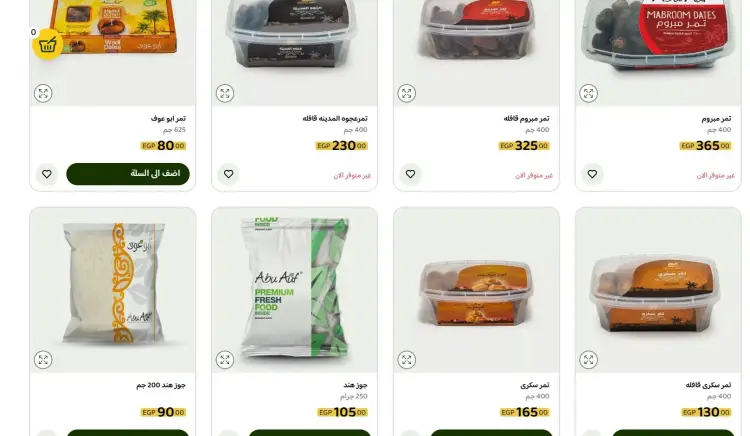
Task: View the Abu Auf Premium Fresh Food bag photo
Action: tap(295, 289)
